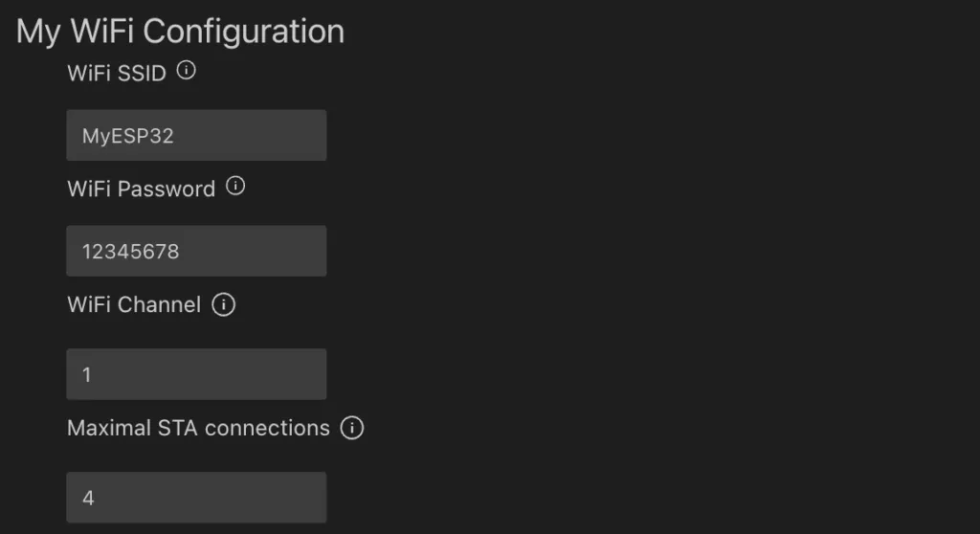Click the "WiFi Channel" label text
The image size is (980, 534).
134,305
